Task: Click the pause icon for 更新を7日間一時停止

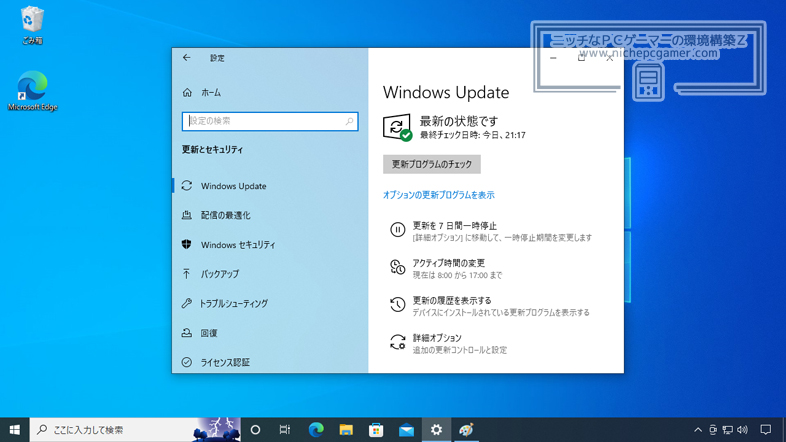Action: click(x=398, y=230)
